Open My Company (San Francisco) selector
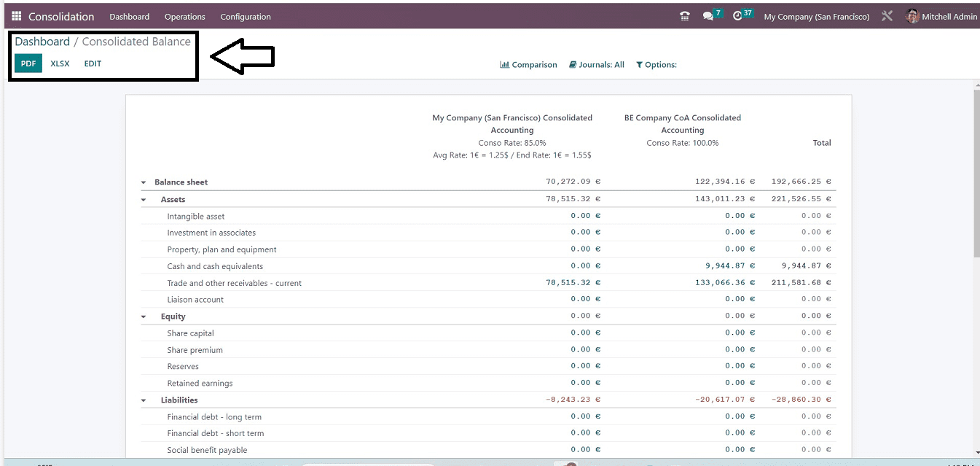This screenshot has width=980, height=466. pyautogui.click(x=816, y=15)
